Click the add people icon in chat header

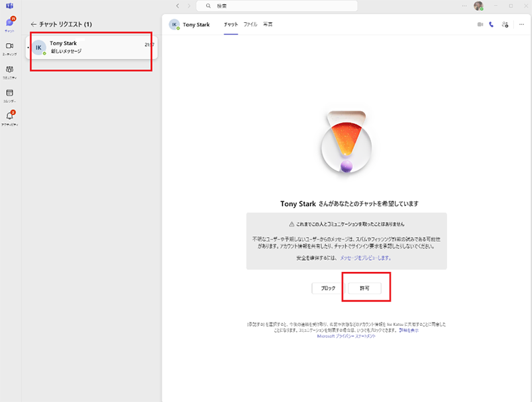[x=505, y=24]
